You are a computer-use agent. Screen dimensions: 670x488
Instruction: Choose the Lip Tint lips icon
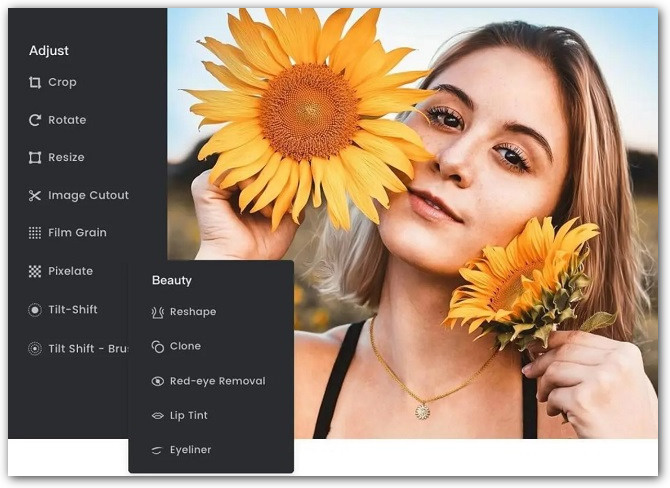pos(158,416)
